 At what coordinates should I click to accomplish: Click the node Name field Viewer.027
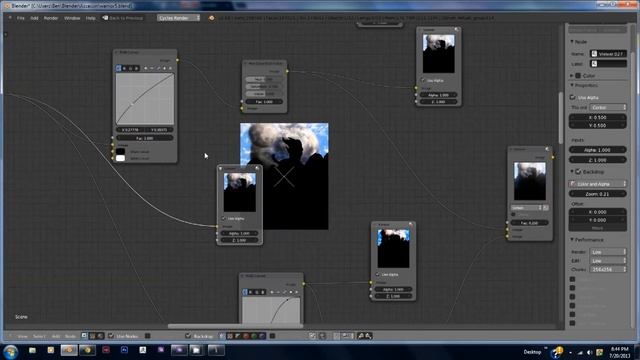click(x=608, y=53)
